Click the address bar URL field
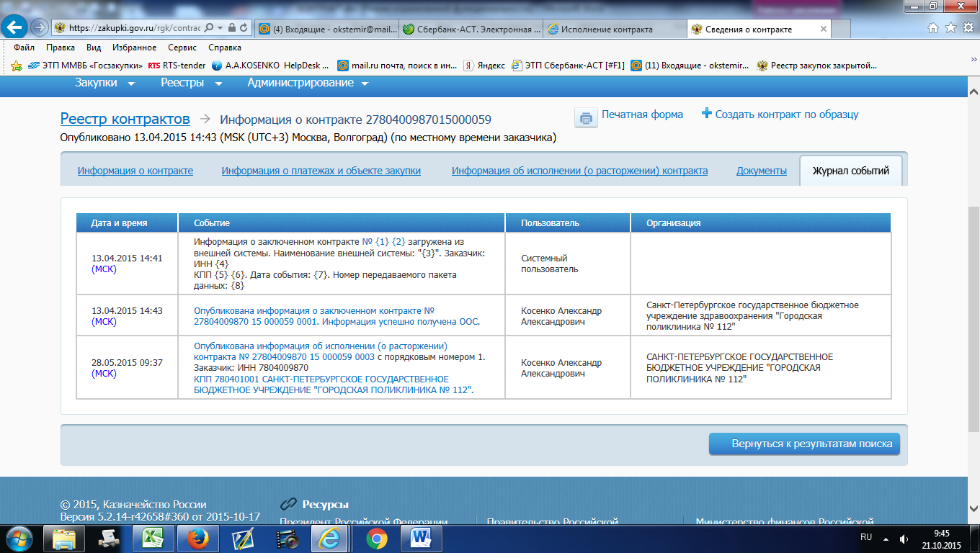 135,28
